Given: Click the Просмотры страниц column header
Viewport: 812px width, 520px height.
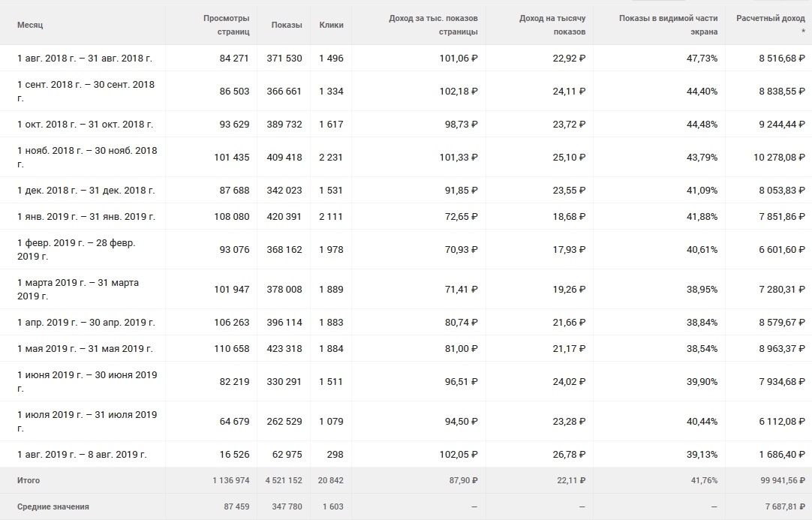Looking at the screenshot, I should pos(226,25).
